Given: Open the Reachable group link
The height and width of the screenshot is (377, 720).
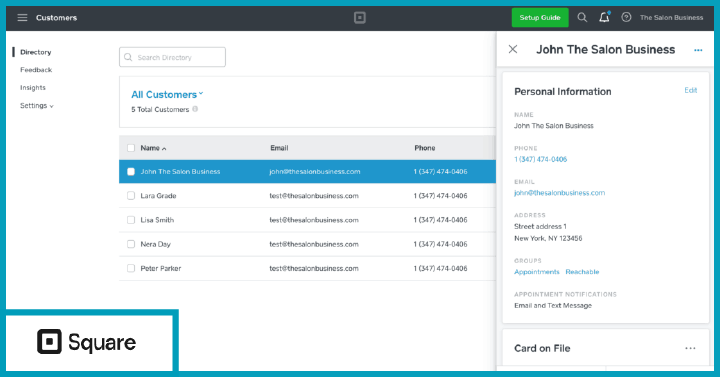Looking at the screenshot, I should click(582, 272).
